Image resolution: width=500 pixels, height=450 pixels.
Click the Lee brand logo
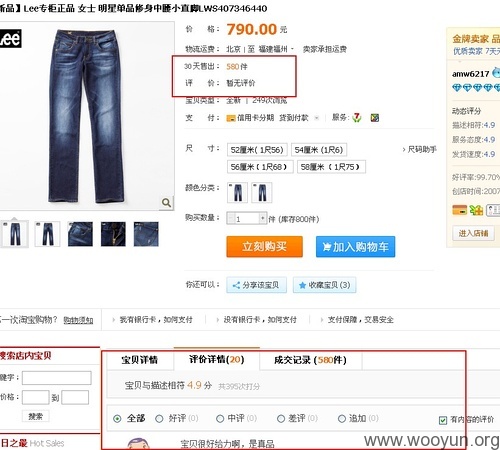point(11,39)
